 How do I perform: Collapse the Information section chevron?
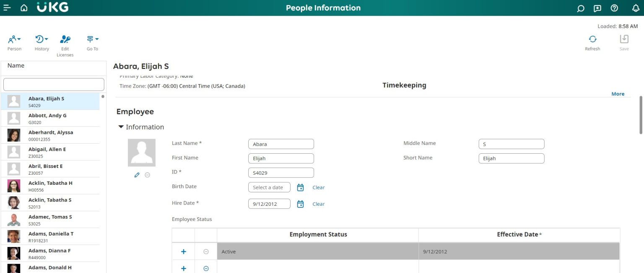pyautogui.click(x=121, y=127)
